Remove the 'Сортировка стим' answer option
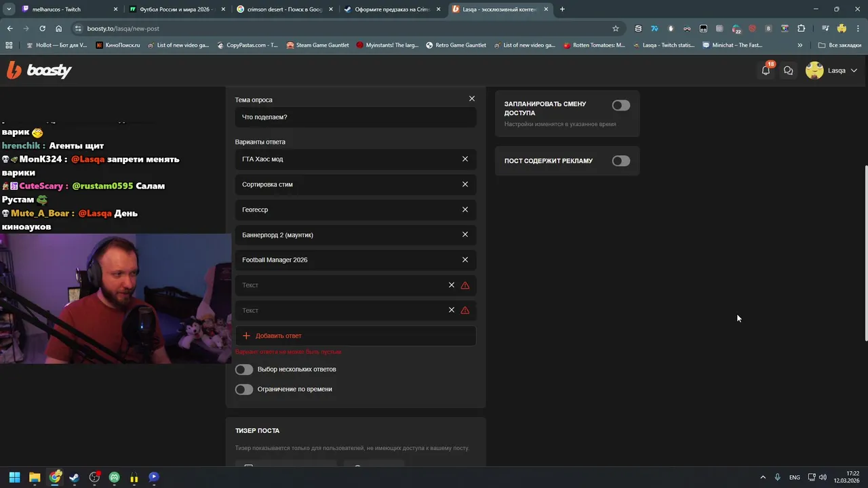868x488 pixels. 465,184
